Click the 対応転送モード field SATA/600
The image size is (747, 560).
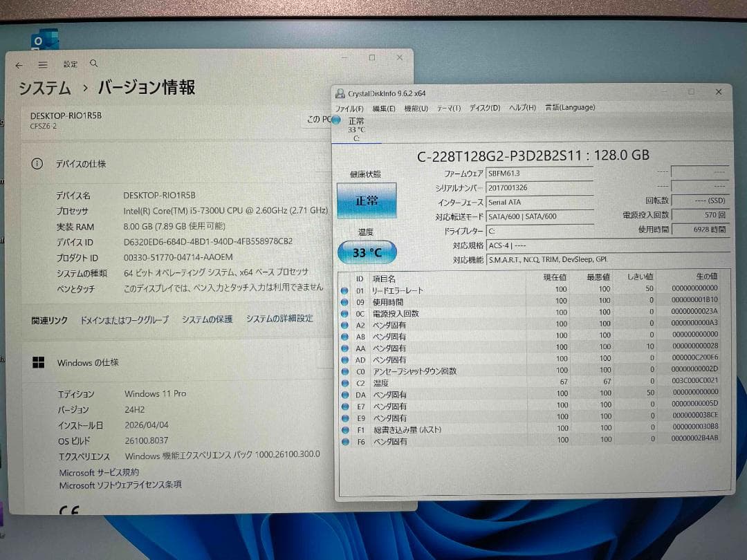click(539, 216)
